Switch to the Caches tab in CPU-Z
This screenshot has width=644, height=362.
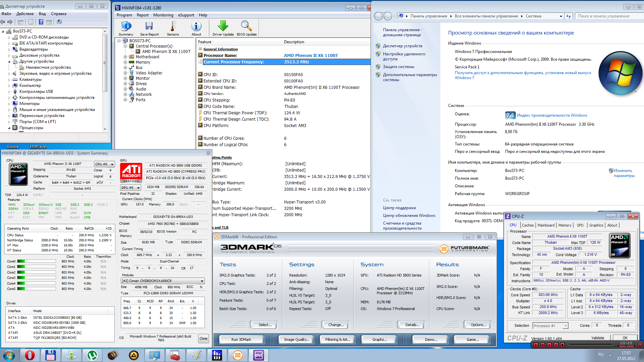pyautogui.click(x=528, y=225)
